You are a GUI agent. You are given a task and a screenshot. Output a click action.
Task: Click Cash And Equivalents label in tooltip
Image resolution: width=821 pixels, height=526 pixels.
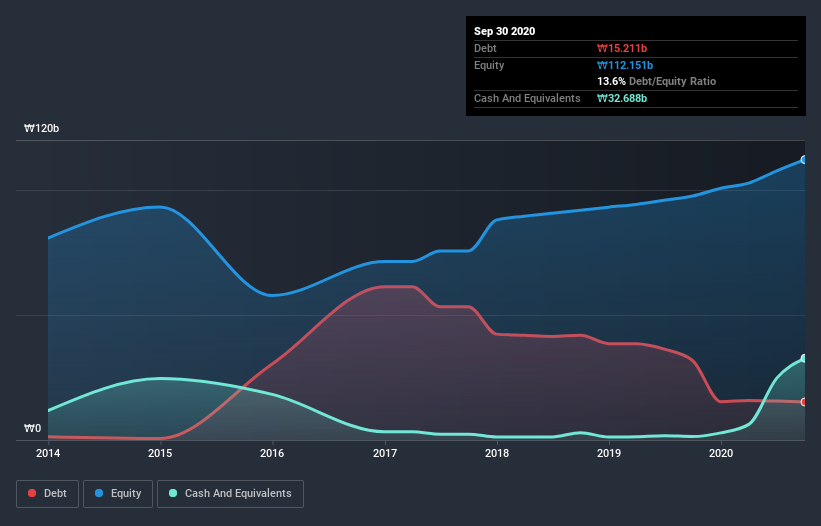tap(527, 98)
